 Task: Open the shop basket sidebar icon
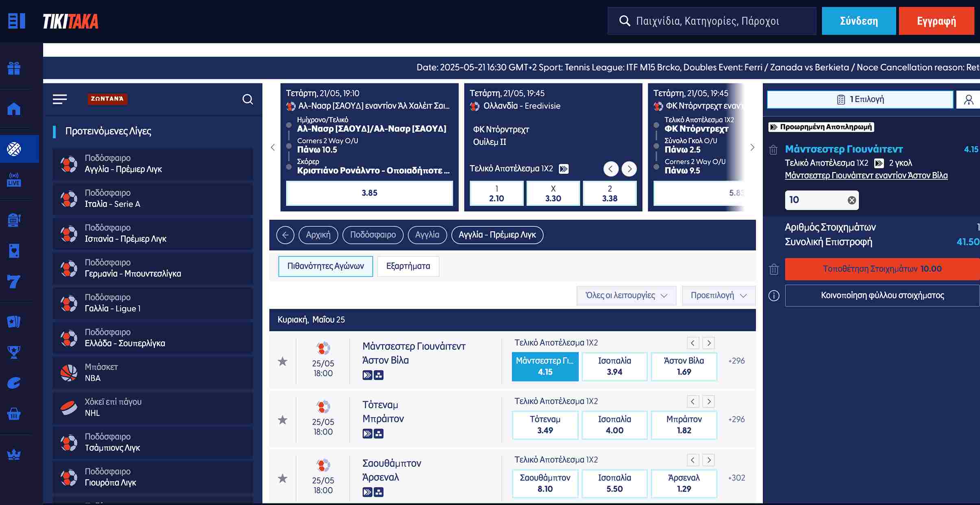(14, 414)
